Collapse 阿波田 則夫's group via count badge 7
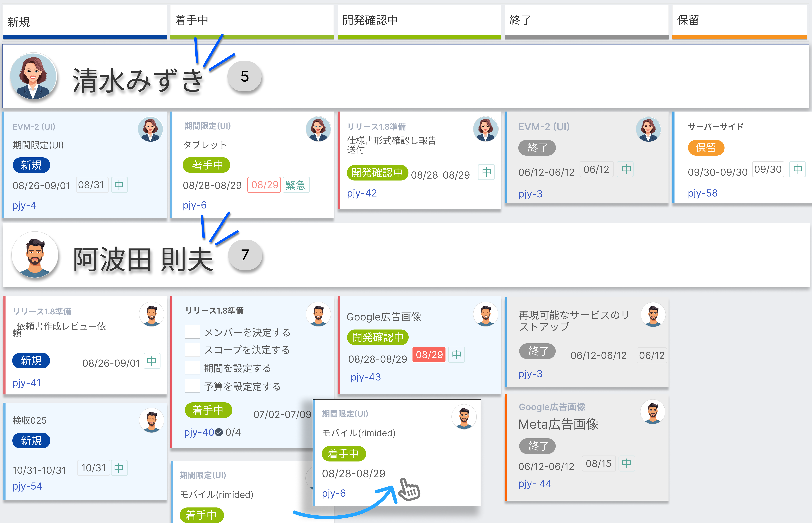812x523 pixels. (x=245, y=255)
